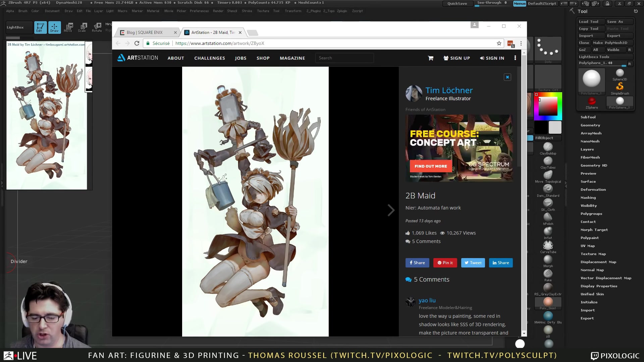Open the Zplugin menu
This screenshot has height=362, width=644.
tap(342, 11)
